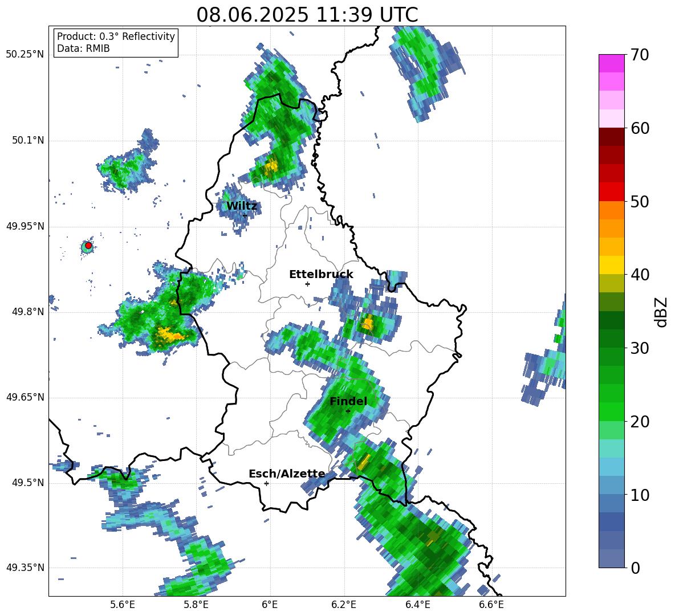Click the cross marker below Wiltz
The width and height of the screenshot is (675, 616).
click(x=245, y=215)
